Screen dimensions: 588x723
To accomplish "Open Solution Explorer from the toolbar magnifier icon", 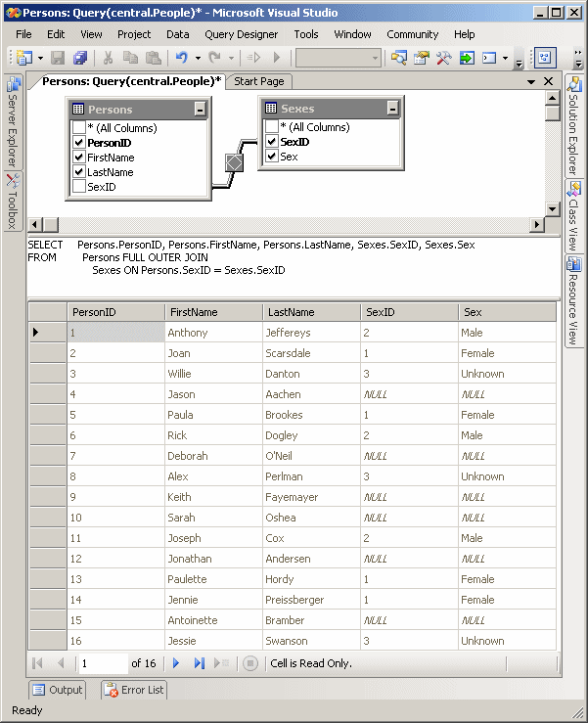I will coord(399,58).
